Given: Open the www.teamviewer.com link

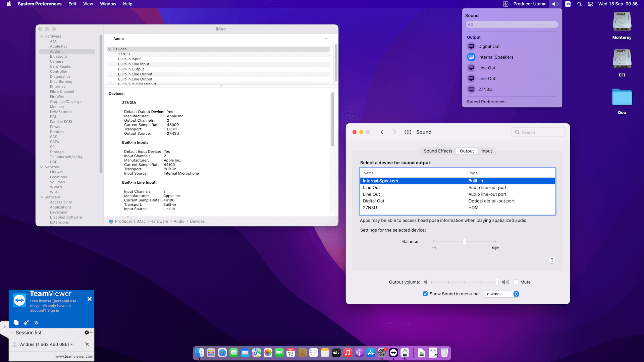Looking at the screenshot, I should click(x=74, y=356).
